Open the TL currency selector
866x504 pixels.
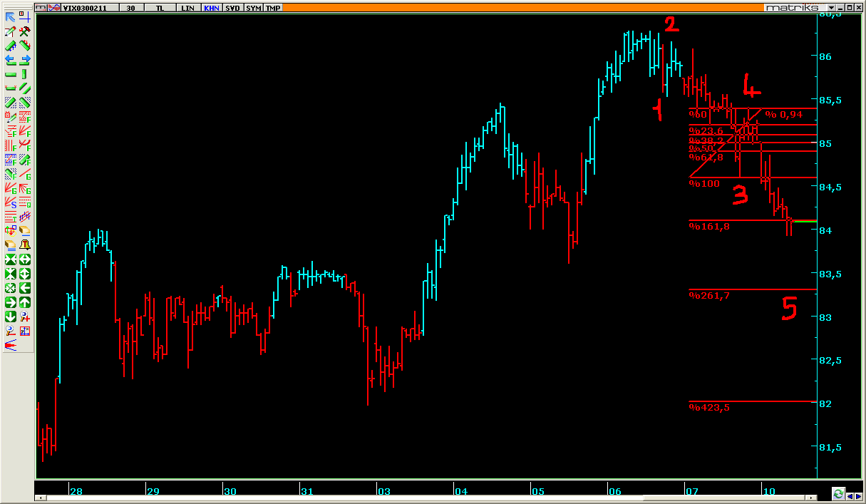[159, 8]
